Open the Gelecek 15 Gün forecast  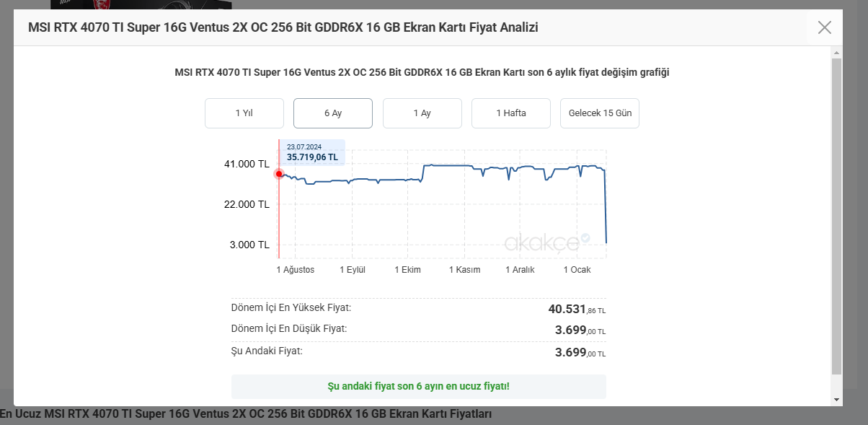600,113
